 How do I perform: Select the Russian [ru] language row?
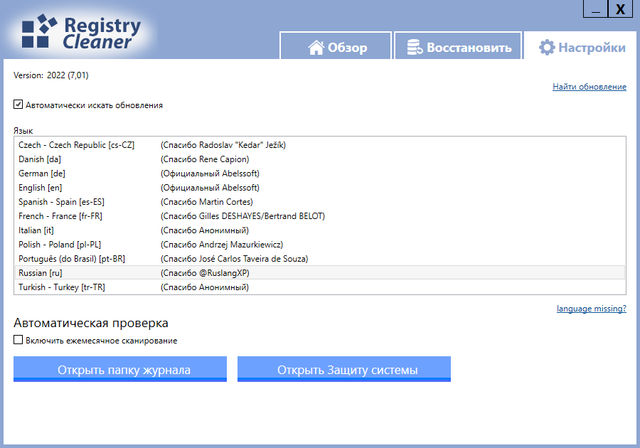point(320,273)
